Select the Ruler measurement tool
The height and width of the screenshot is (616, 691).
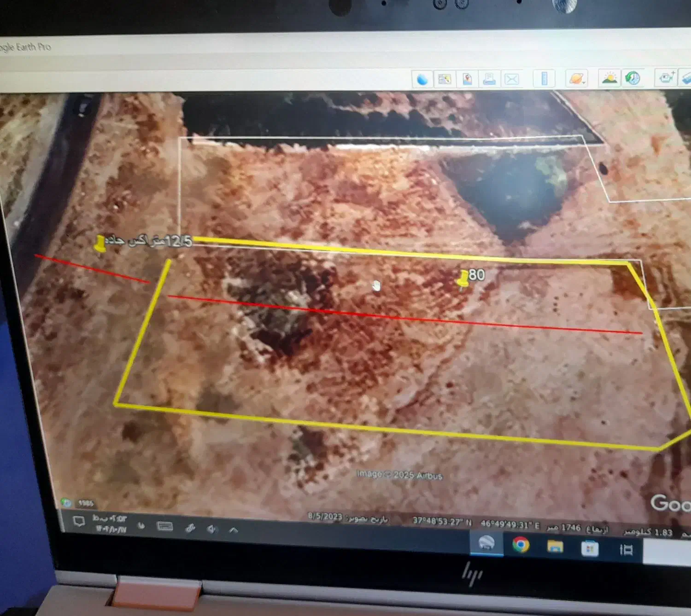coord(544,79)
